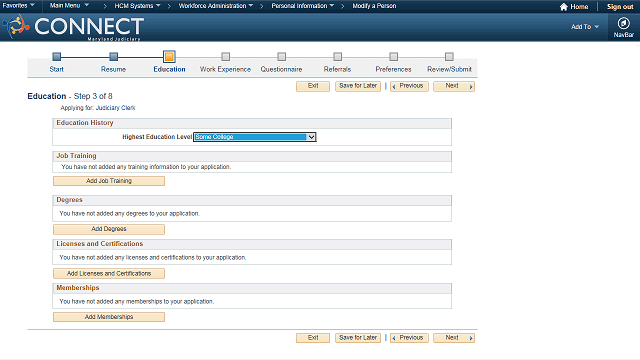
Task: Open the NavBar compass icon
Action: (623, 23)
